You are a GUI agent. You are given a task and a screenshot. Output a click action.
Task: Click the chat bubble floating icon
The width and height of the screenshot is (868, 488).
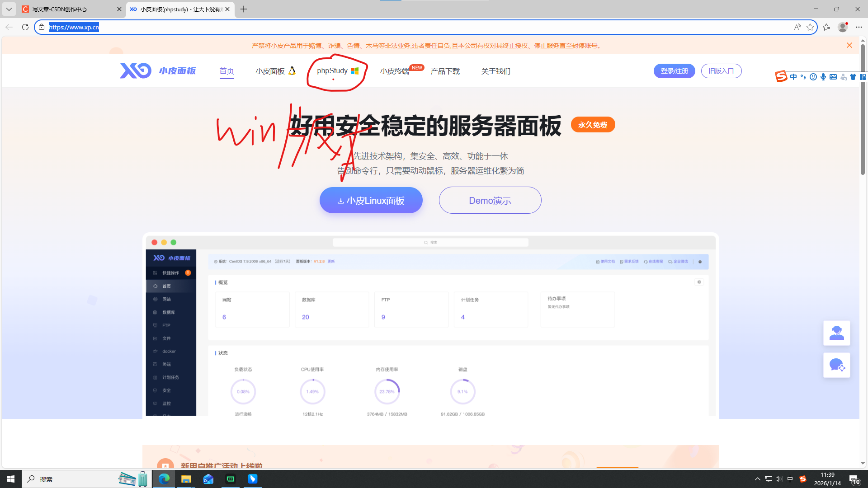coord(836,365)
